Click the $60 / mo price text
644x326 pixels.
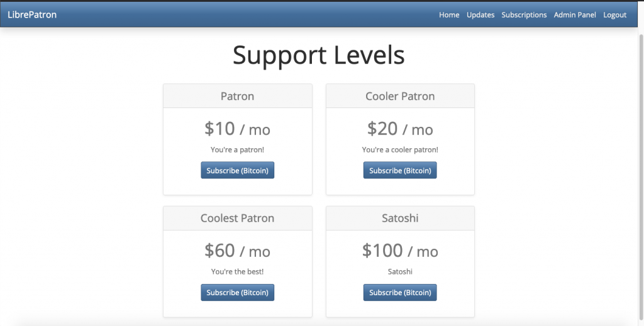pos(237,251)
